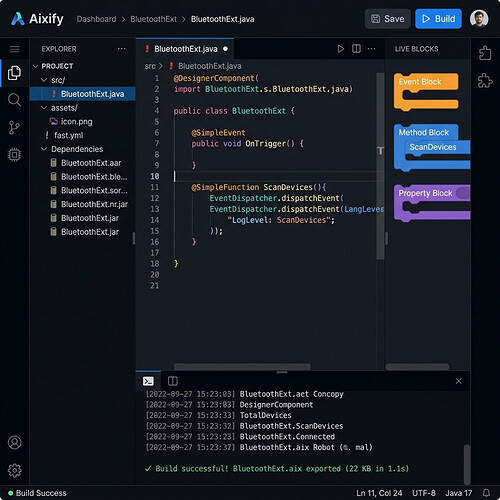Select the BluetoothExt.java editor tab

(185, 49)
